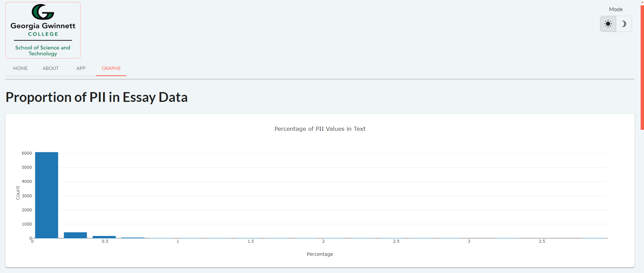Viewport: 644px width, 273px height.
Task: Select the GRAPHS tab
Action: coord(111,68)
